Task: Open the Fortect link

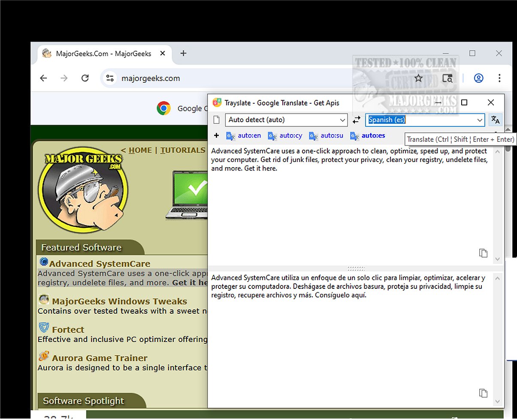Action: click(x=68, y=330)
